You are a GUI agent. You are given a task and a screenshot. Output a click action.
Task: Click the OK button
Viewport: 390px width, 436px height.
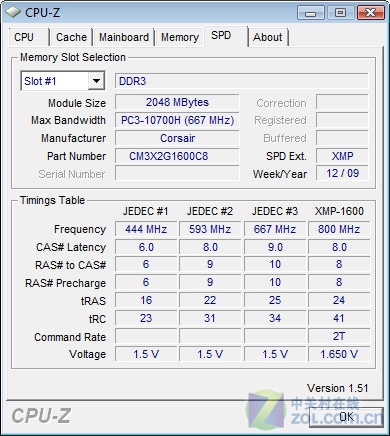[346, 417]
